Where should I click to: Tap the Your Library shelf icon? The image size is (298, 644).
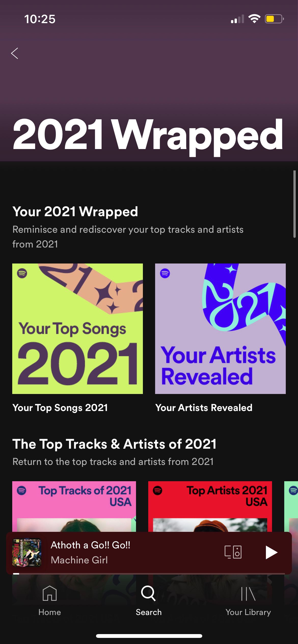point(248,593)
